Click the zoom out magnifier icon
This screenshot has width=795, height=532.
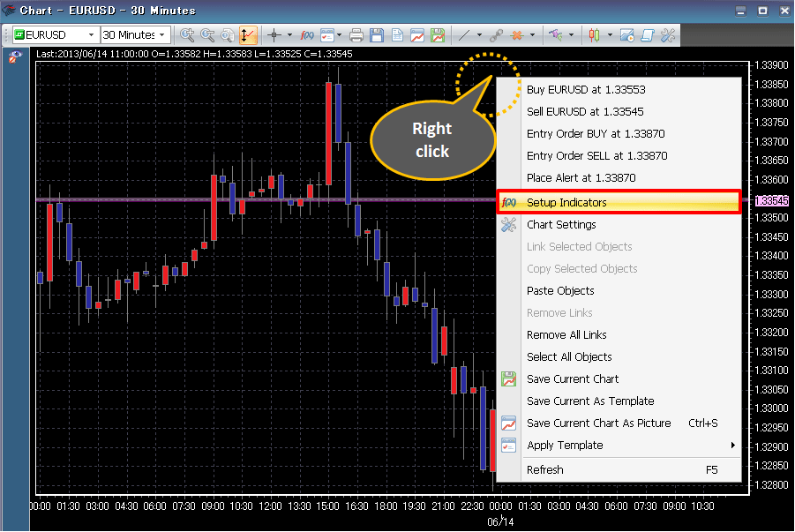[207, 35]
